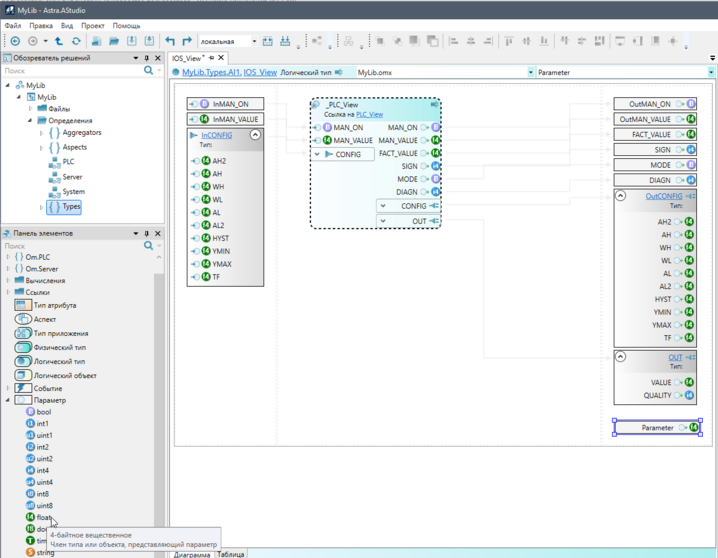This screenshot has width=718, height=558.
Task: Open the Проект menu
Action: click(93, 26)
